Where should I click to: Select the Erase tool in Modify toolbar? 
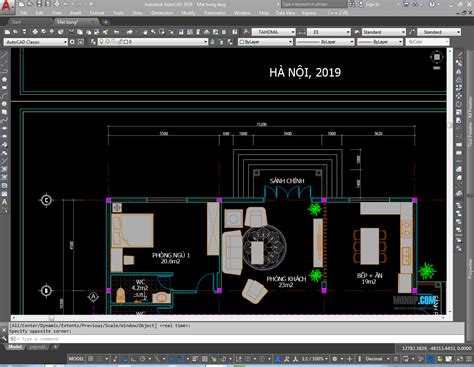coord(459,55)
